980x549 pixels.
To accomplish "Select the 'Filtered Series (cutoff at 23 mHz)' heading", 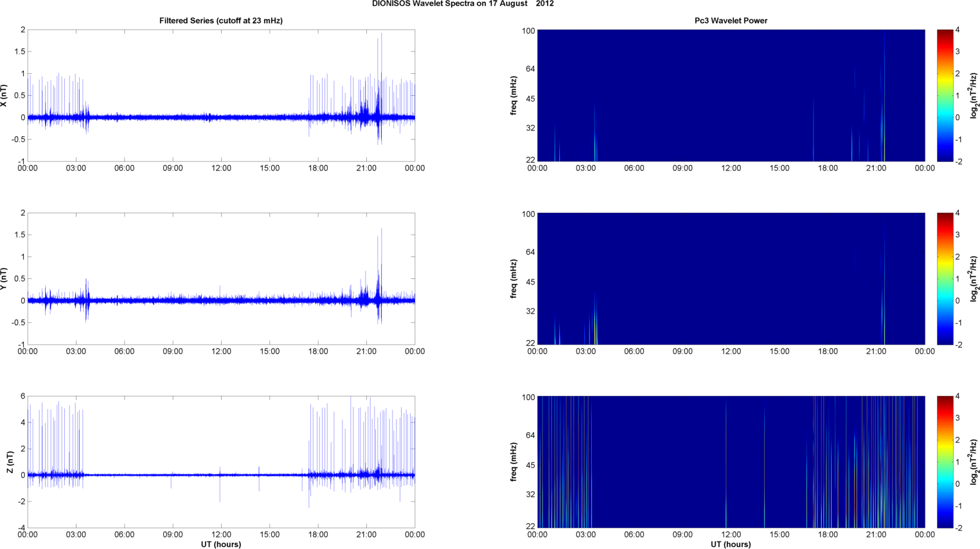I will (x=221, y=21).
